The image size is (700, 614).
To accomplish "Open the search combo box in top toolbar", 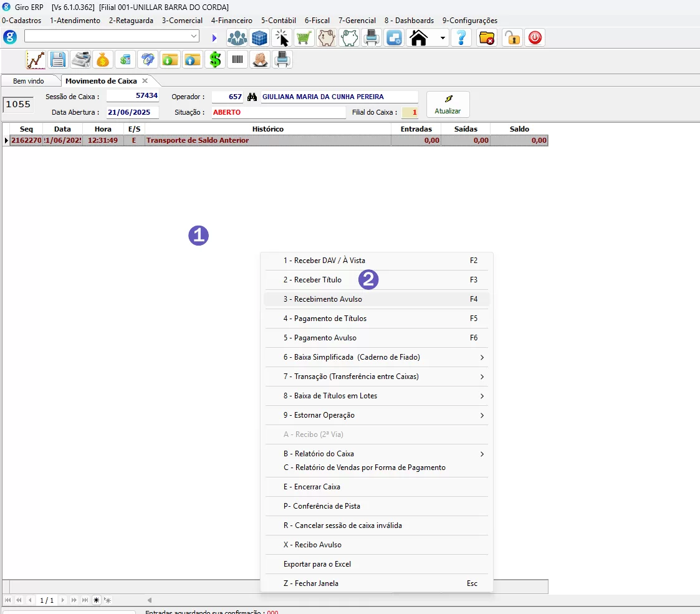I will [x=112, y=37].
